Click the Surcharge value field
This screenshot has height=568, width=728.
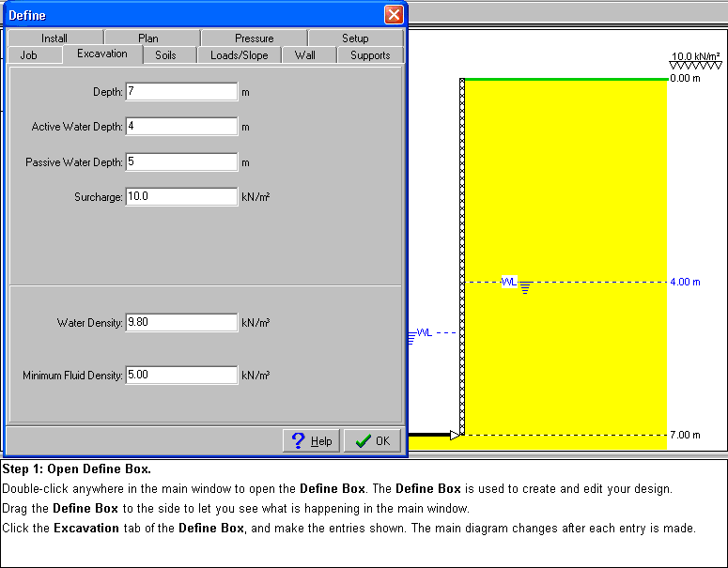pyautogui.click(x=181, y=197)
